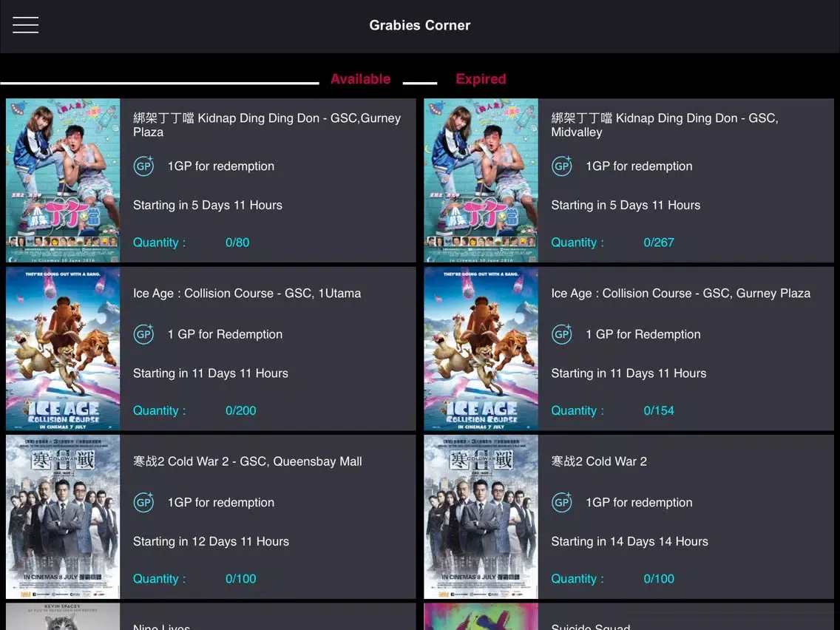Open Cold War 2 Queensbay Mall poster

pyautogui.click(x=63, y=517)
